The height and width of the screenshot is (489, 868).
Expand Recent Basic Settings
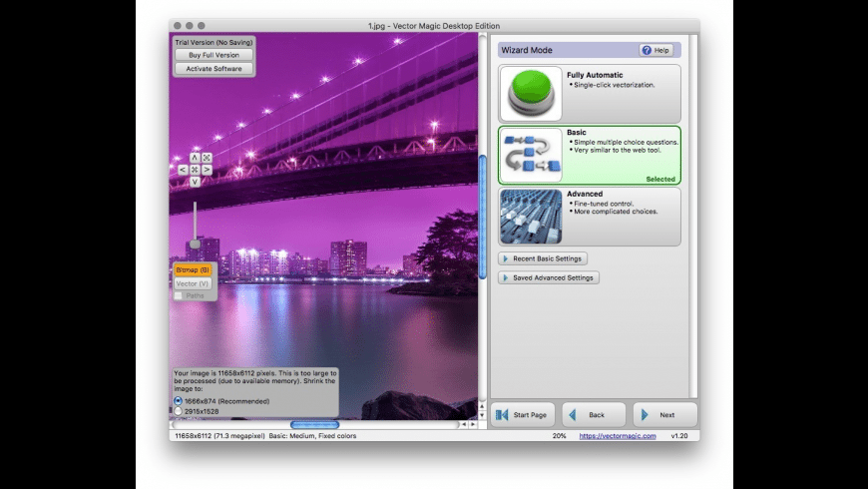pos(543,258)
